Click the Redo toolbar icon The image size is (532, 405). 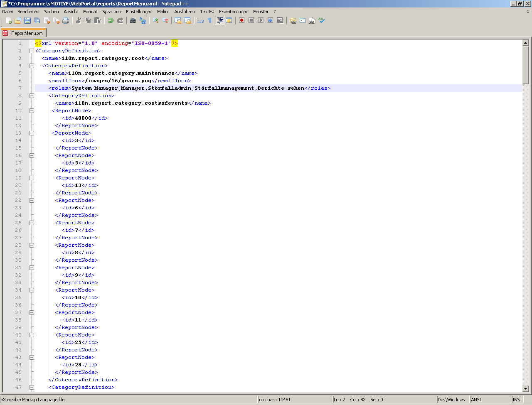(120, 20)
